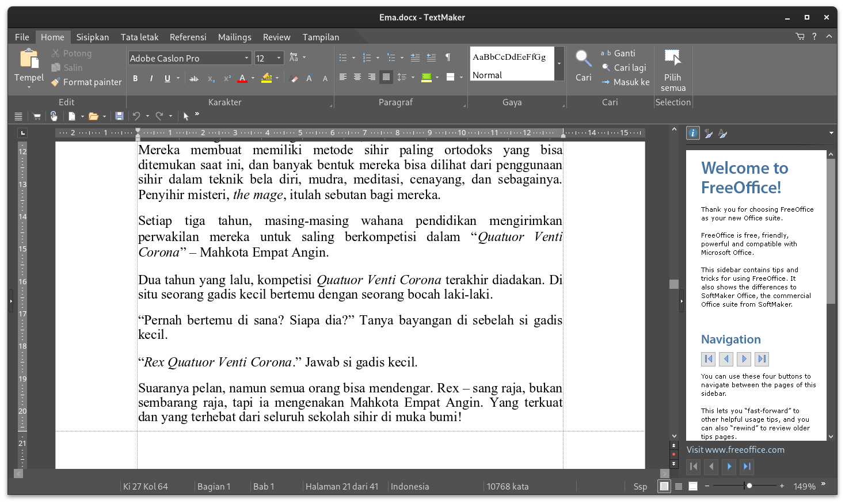Screen dimensions: 845x504
Task: Save document with the floppy disk icon
Action: (x=119, y=116)
